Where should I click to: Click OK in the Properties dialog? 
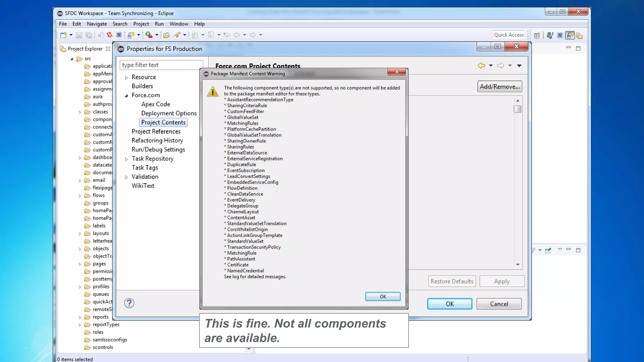[x=450, y=304]
